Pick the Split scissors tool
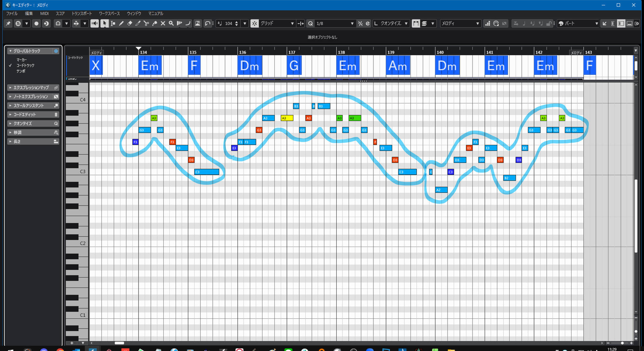Viewport: 644px width, 351px height. tap(146, 23)
